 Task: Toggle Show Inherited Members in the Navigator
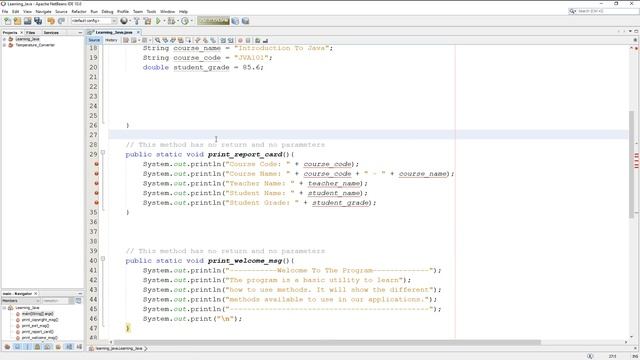point(7,347)
